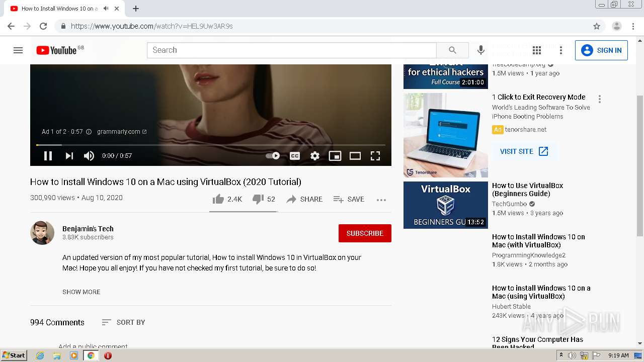Click the address bar URL
Screen dimensions: 644x362
click(151, 26)
